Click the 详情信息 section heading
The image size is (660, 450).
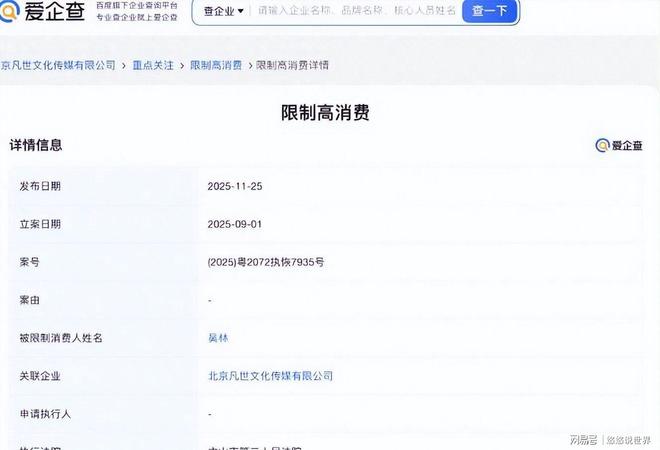click(36, 145)
